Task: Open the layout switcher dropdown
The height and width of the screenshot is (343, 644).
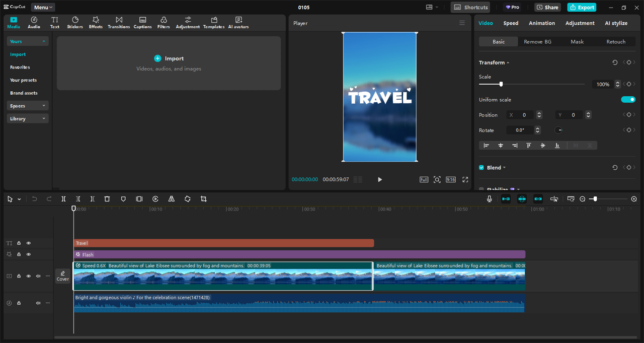Action: pos(432,7)
